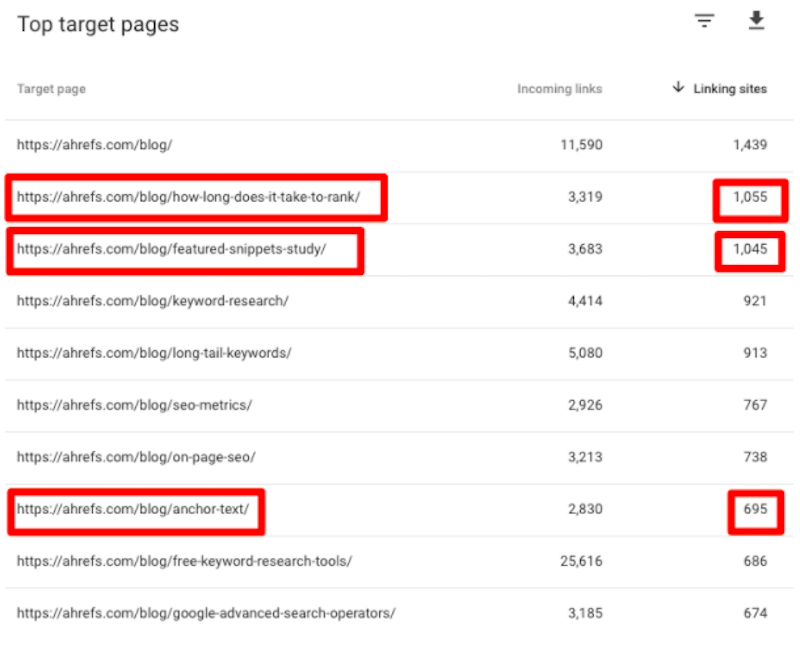Select linking sites value 686
The width and height of the screenshot is (800, 671).
pos(755,561)
